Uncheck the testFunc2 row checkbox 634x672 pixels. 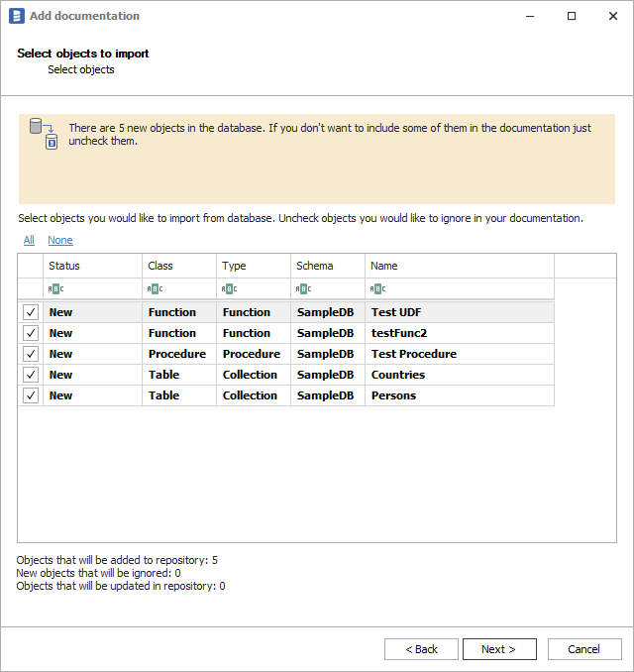[31, 333]
